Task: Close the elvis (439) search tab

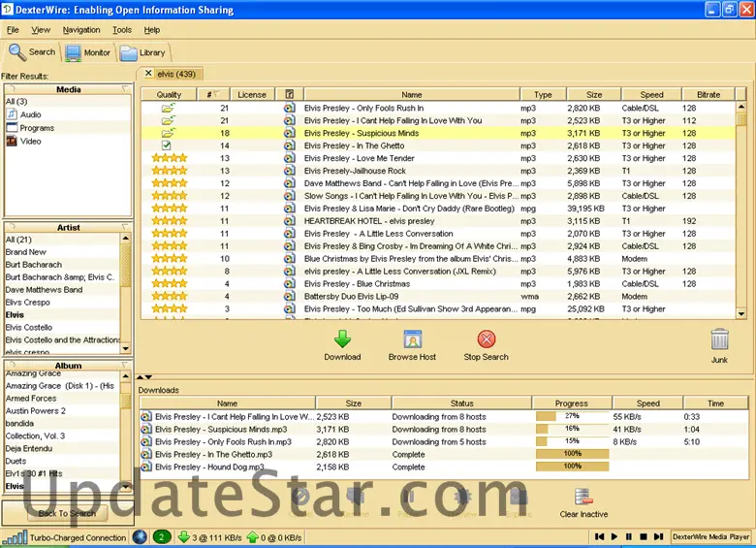Action: point(148,74)
